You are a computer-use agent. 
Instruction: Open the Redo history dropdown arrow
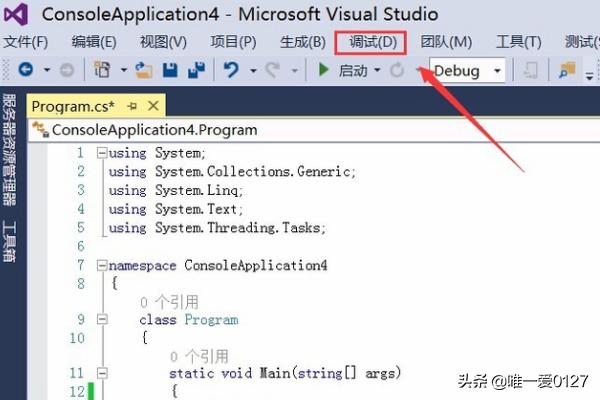294,70
